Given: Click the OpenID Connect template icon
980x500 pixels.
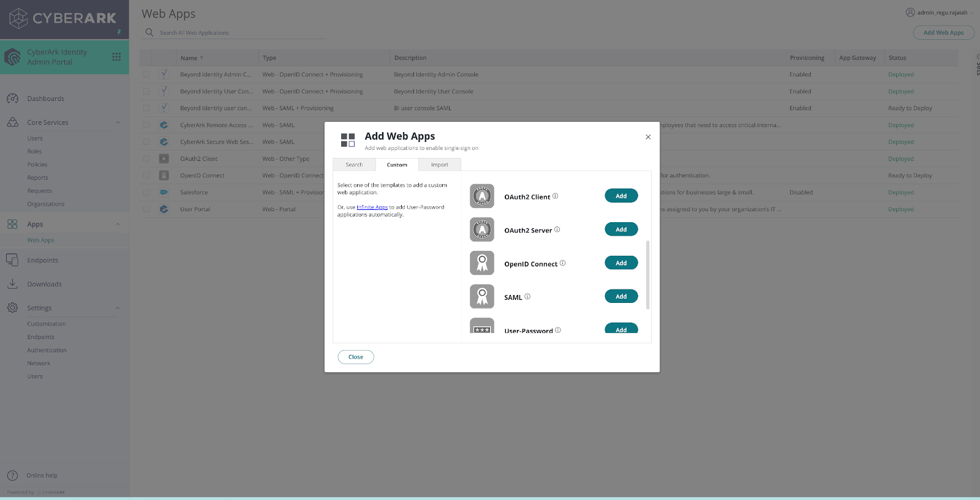Looking at the screenshot, I should point(482,263).
